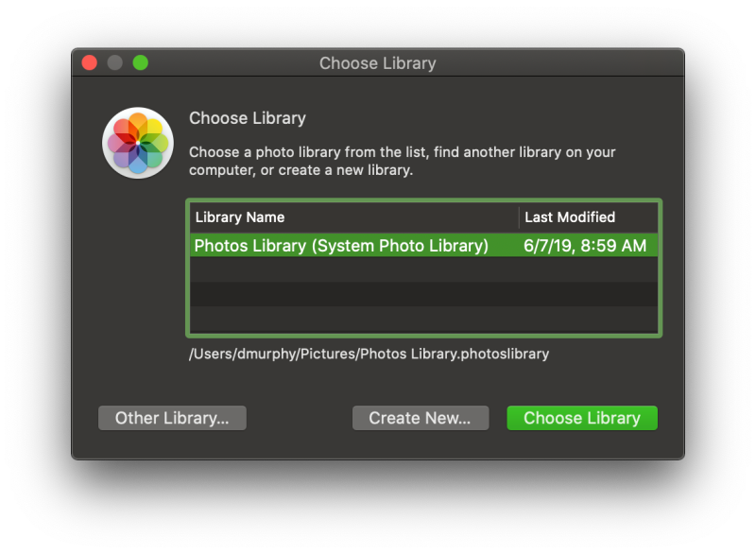Click the green zoom window button

point(141,63)
